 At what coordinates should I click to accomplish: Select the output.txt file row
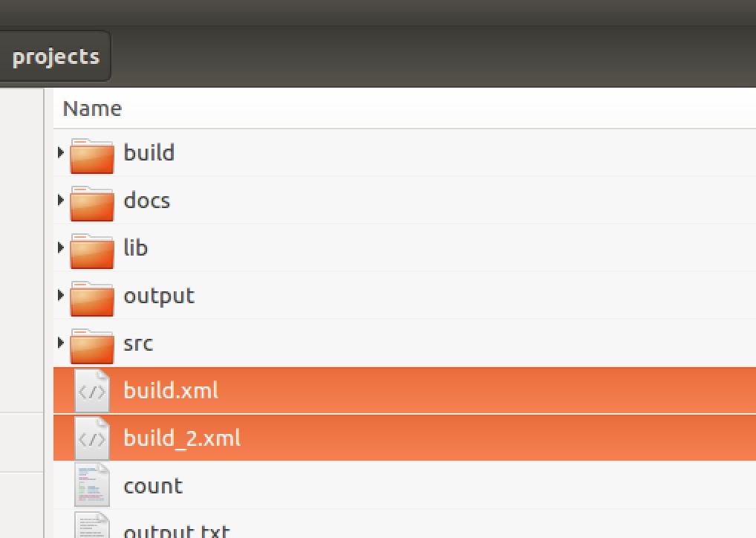405,525
